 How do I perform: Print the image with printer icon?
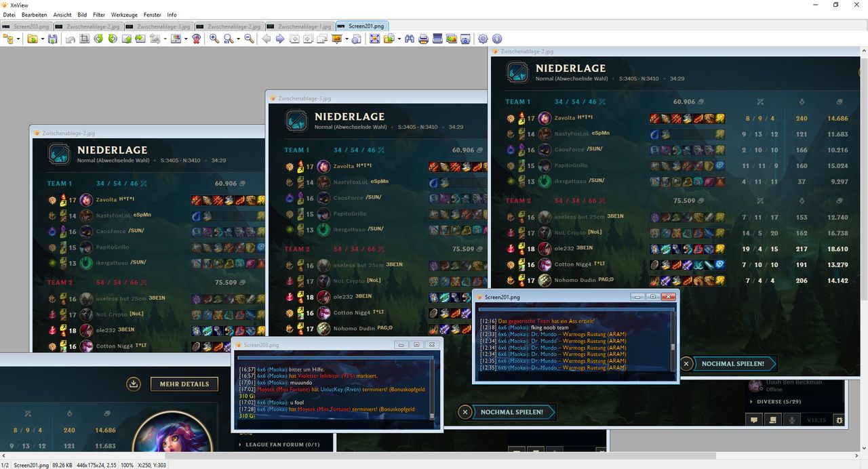point(423,39)
